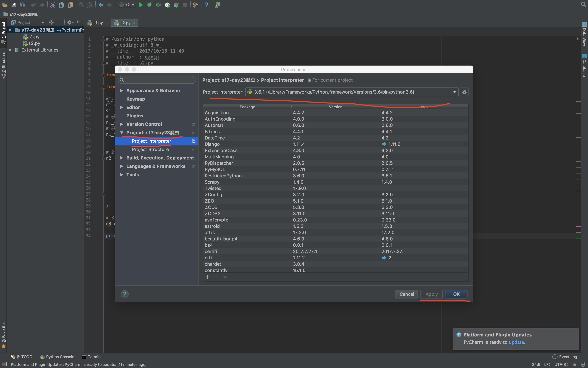Expand the Version Control settings section
Viewport: 588px width, 368px height.
click(x=122, y=124)
